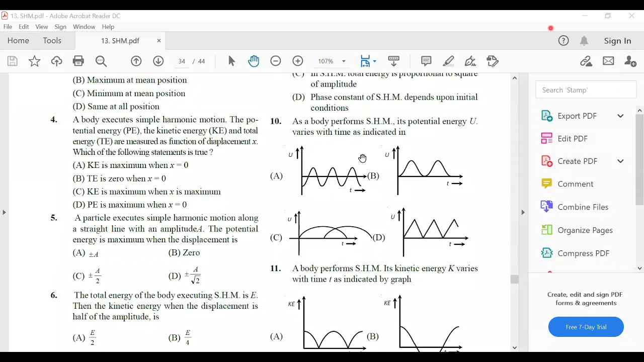Click tools pane scrollbar down arrow

(x=639, y=268)
